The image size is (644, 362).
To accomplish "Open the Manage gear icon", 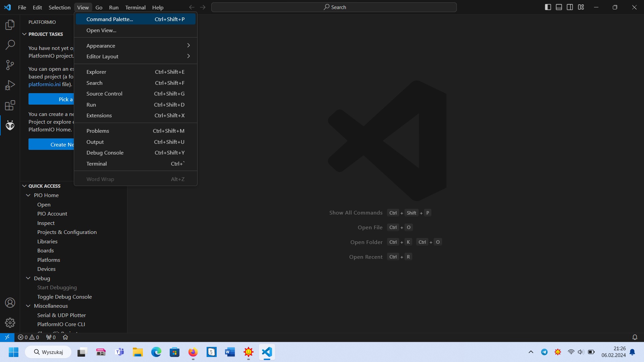I will [10, 323].
